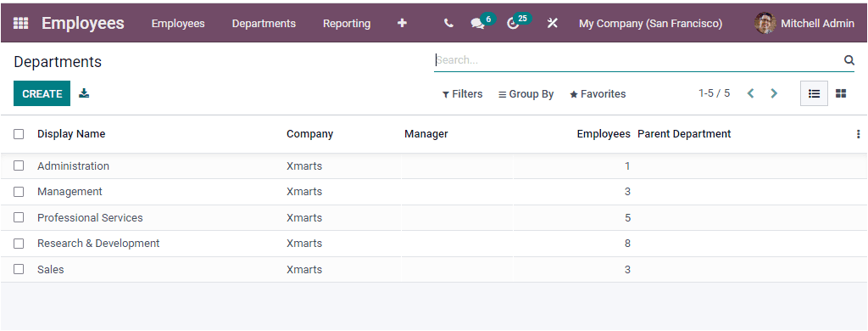Screen dimensions: 868x331
Task: Click Xmarts company in Administration row
Action: pyautogui.click(x=304, y=165)
